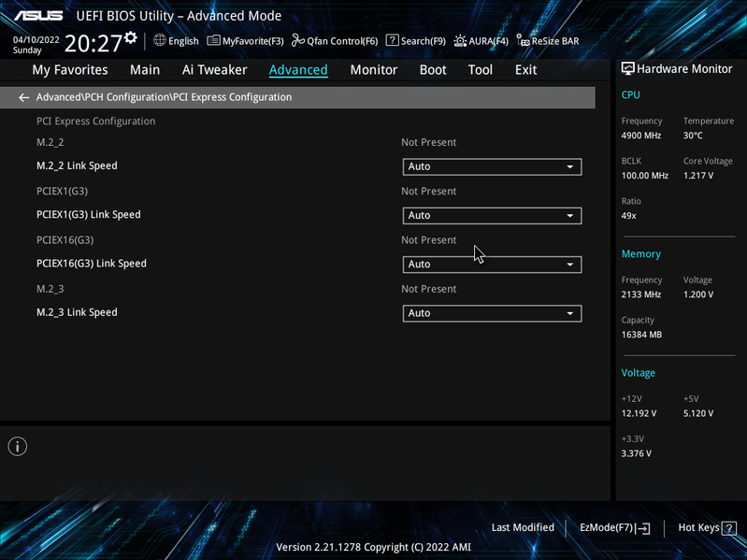Viewport: 747px width, 560px height.
Task: Select PCIEX1(G3) Link Speed label
Action: point(89,215)
